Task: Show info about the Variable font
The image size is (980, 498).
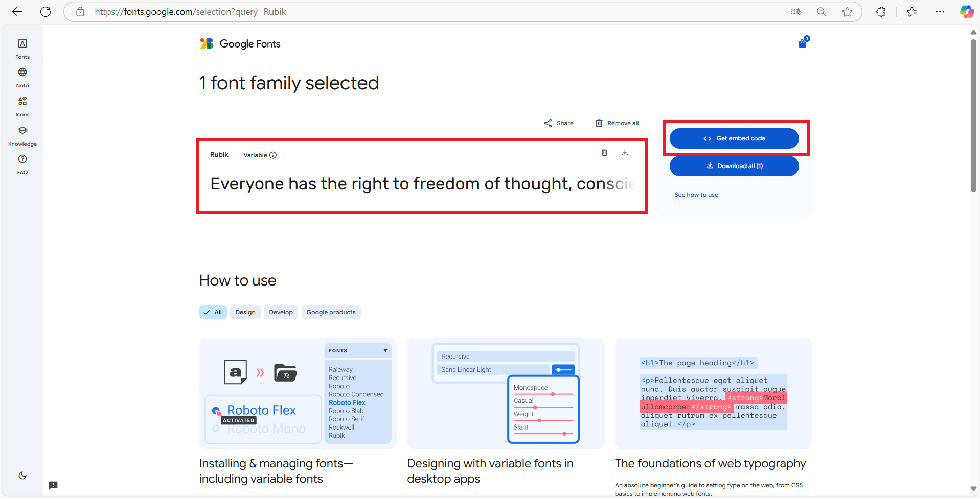Action: pyautogui.click(x=274, y=155)
